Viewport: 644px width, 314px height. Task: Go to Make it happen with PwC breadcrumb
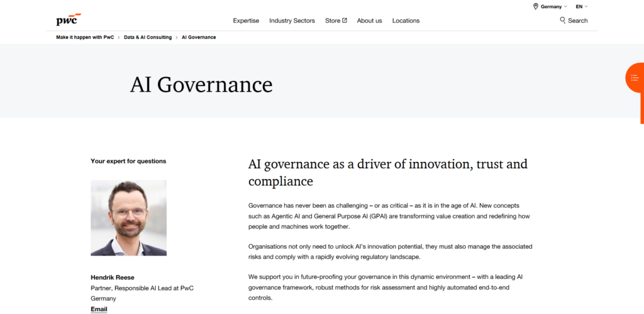(85, 37)
